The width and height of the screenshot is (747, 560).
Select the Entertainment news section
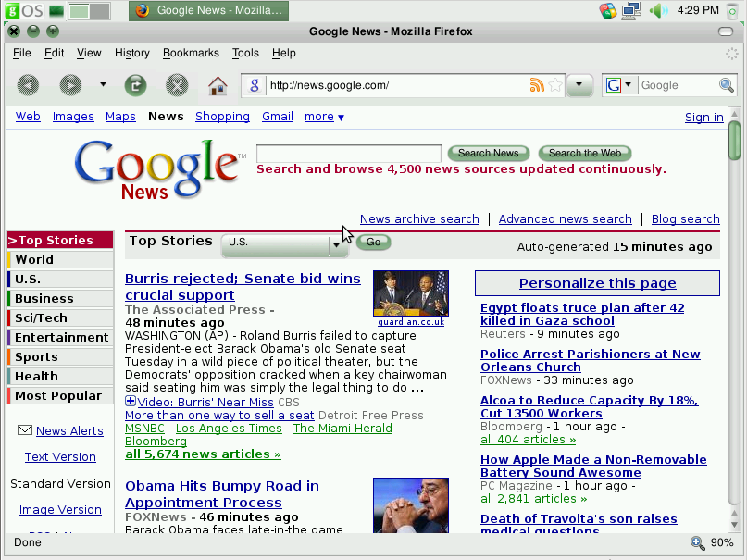click(60, 338)
